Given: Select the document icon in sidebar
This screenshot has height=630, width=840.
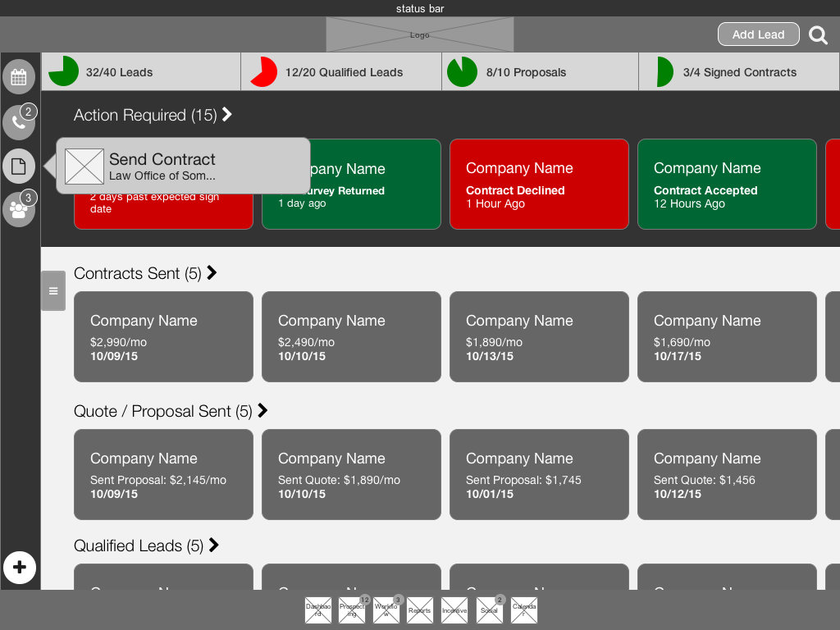Looking at the screenshot, I should click(19, 166).
